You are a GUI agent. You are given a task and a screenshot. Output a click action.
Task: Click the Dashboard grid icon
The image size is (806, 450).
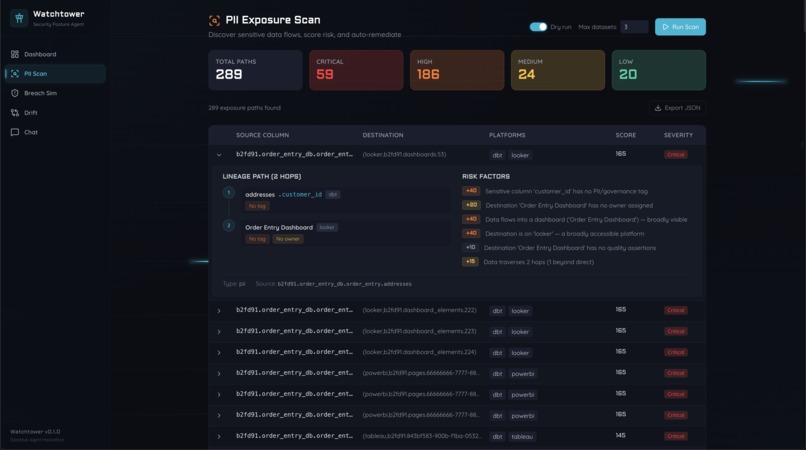pos(15,54)
